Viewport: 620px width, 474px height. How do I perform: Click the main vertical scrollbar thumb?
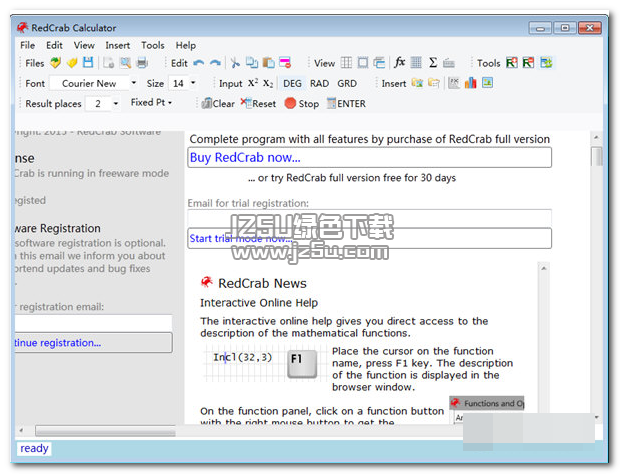pyautogui.click(x=596, y=157)
